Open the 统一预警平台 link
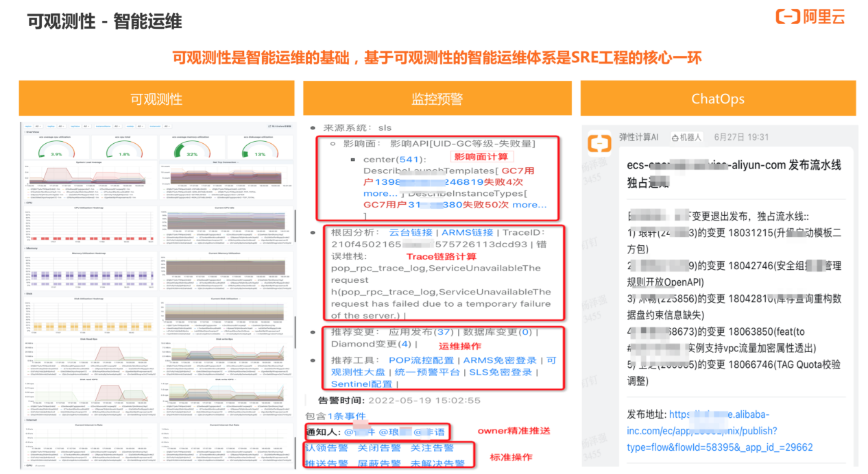Screen dimensions: 868x474 coord(428,373)
